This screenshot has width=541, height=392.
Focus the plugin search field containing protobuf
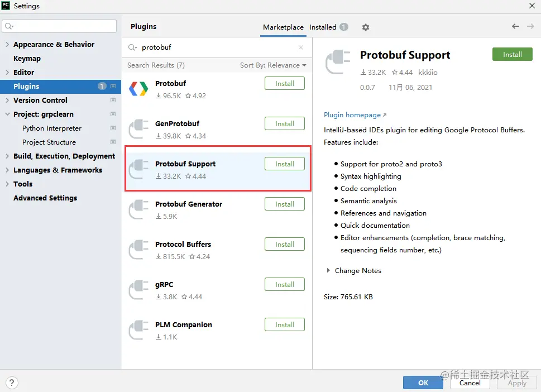217,47
